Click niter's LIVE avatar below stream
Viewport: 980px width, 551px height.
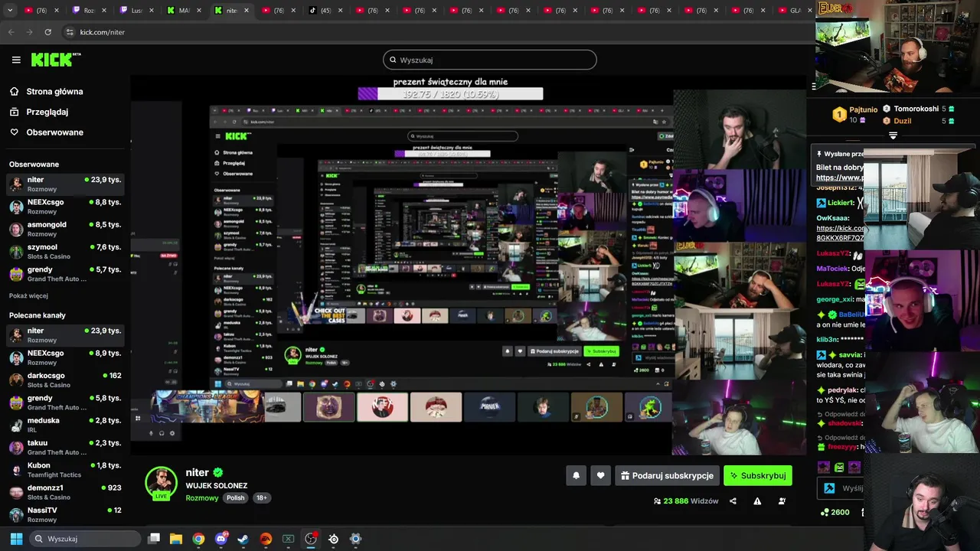[161, 483]
